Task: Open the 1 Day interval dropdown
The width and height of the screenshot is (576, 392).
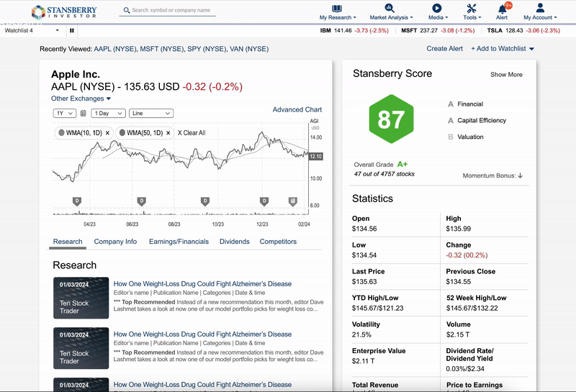Action: pos(109,114)
